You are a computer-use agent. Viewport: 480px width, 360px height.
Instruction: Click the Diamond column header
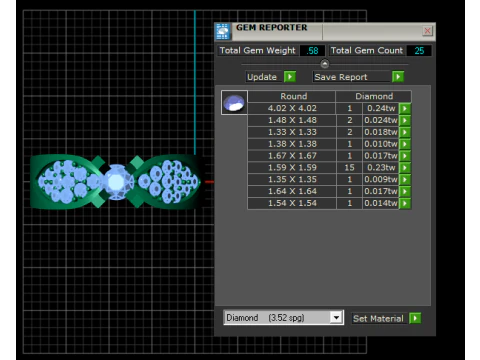coord(374,96)
